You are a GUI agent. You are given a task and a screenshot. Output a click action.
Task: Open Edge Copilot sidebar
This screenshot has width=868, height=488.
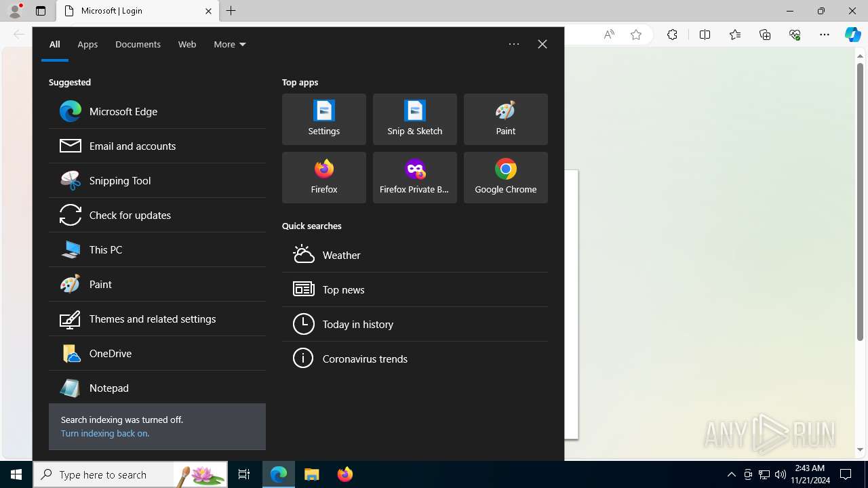852,35
